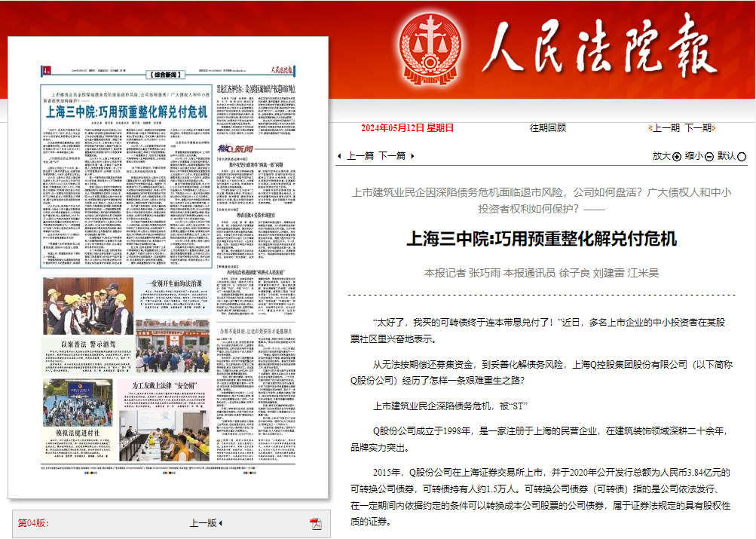Click 综合新闻 section header on thumbnail
The width and height of the screenshot is (756, 539).
click(x=166, y=75)
